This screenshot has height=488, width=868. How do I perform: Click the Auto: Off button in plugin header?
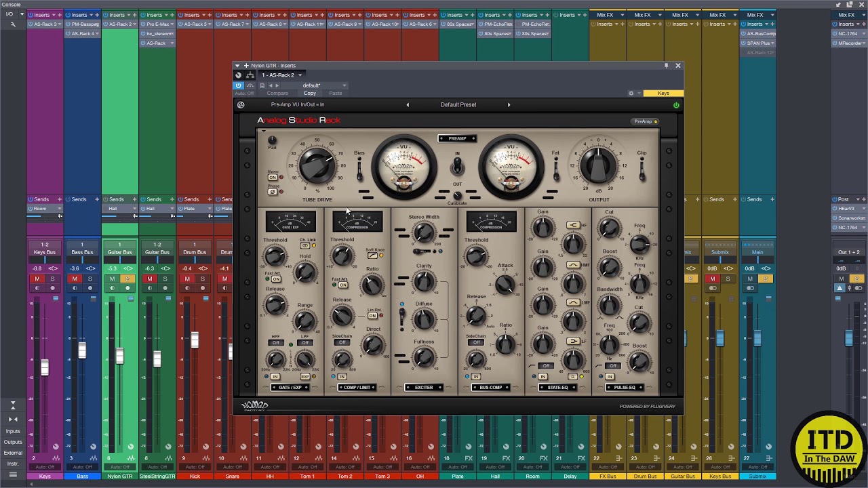[245, 94]
